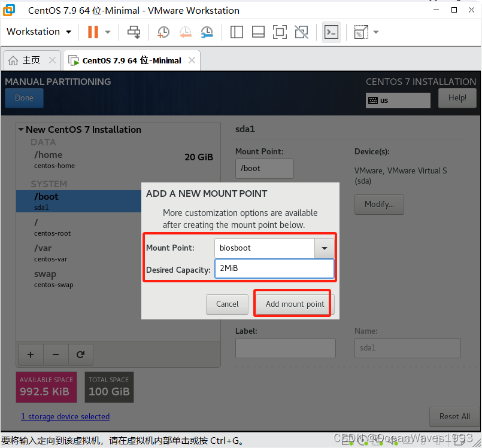Reload storage configuration with refresh icon
The image size is (482, 448).
coord(81,355)
